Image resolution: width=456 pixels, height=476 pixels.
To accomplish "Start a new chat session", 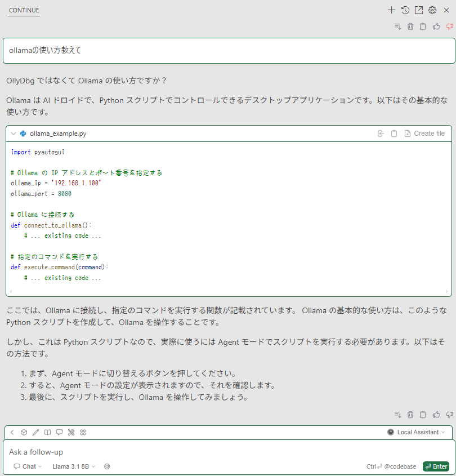I will (x=391, y=10).
